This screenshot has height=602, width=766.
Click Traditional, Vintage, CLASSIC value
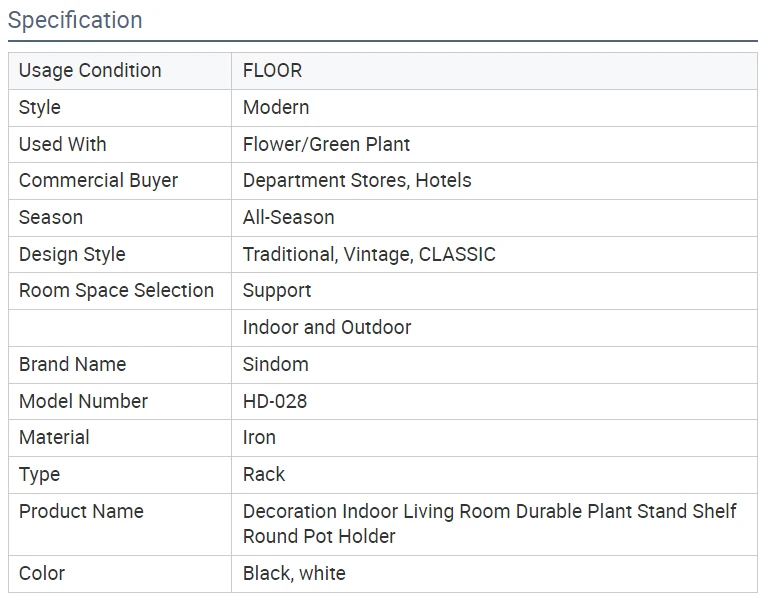pos(369,255)
